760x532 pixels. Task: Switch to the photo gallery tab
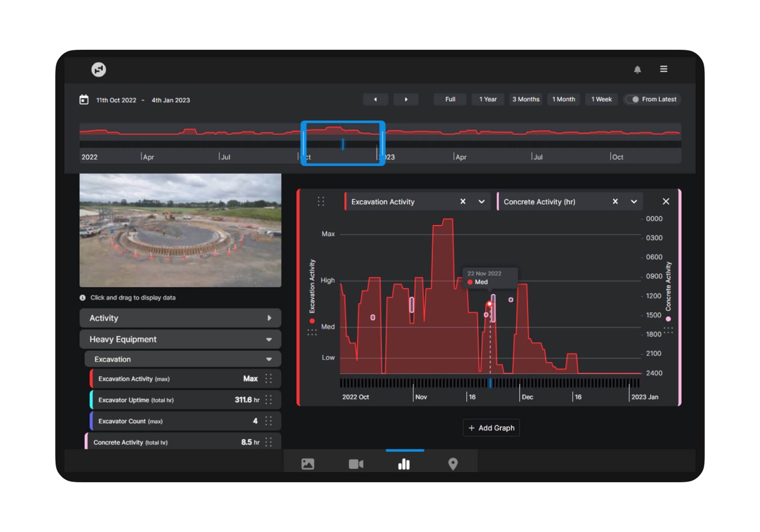coord(307,463)
